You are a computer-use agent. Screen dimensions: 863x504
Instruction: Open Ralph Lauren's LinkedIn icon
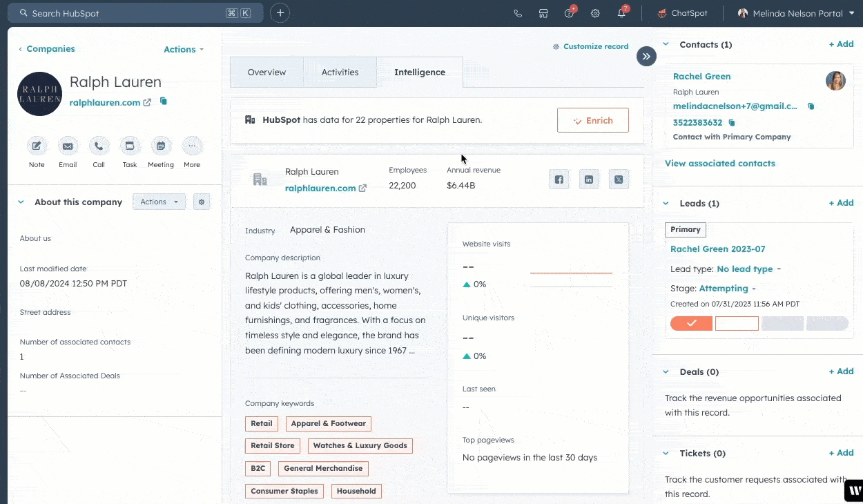589,180
